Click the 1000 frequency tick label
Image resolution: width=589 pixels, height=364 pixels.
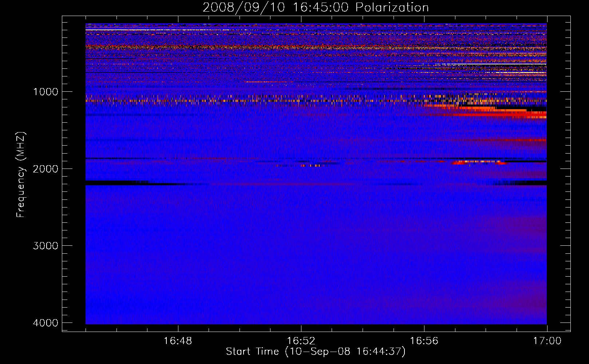(46, 91)
